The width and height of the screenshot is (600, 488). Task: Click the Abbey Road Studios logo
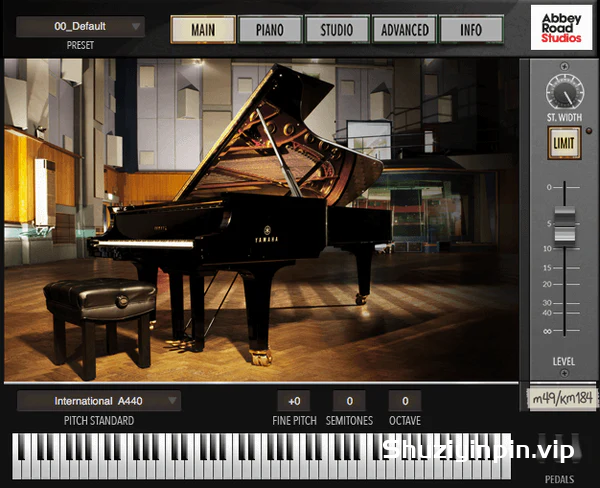coord(561,28)
